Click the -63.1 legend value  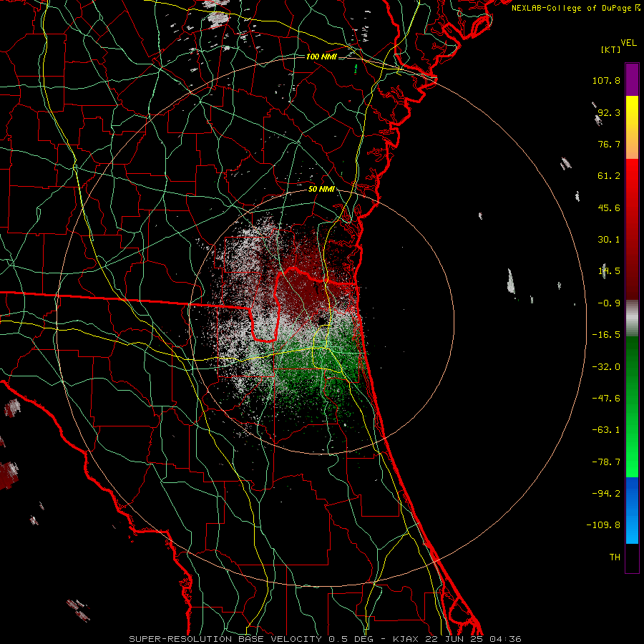click(606, 430)
